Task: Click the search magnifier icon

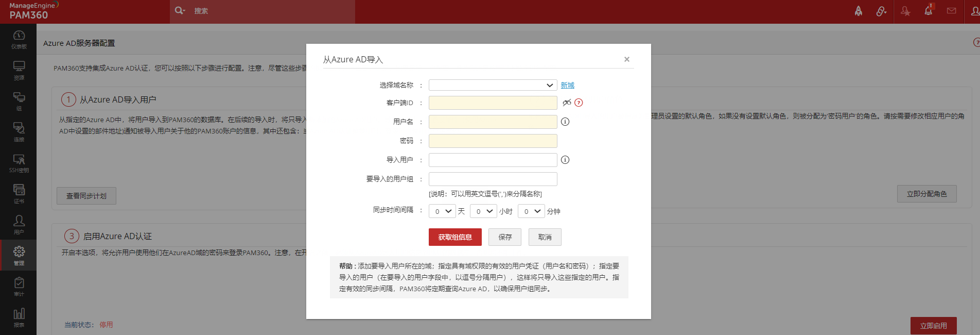Action: (179, 10)
